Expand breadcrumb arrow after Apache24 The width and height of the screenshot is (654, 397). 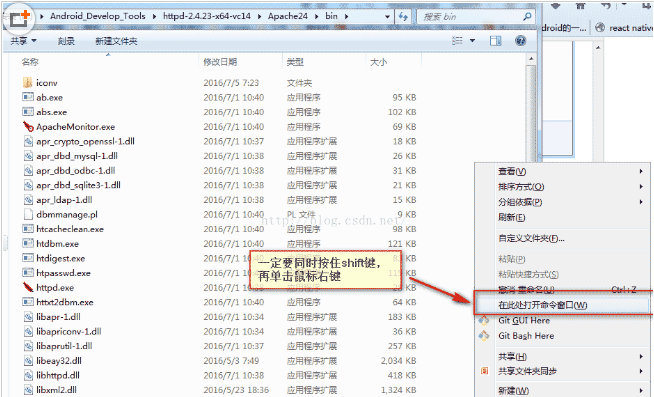[316, 16]
